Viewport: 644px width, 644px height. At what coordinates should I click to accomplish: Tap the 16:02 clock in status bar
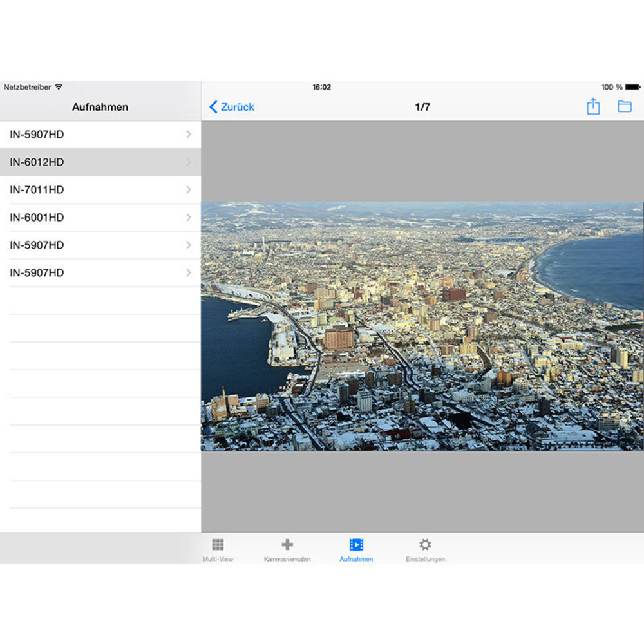(321, 87)
